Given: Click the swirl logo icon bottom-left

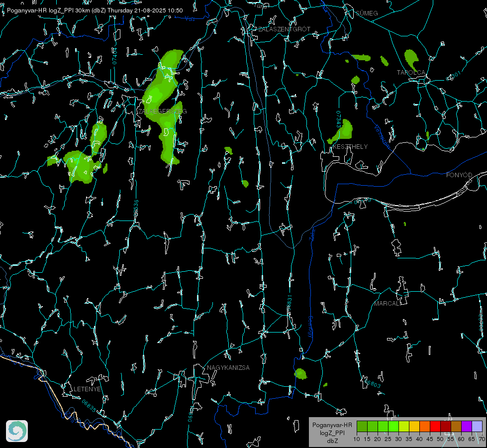Looking at the screenshot, I should [x=17, y=431].
